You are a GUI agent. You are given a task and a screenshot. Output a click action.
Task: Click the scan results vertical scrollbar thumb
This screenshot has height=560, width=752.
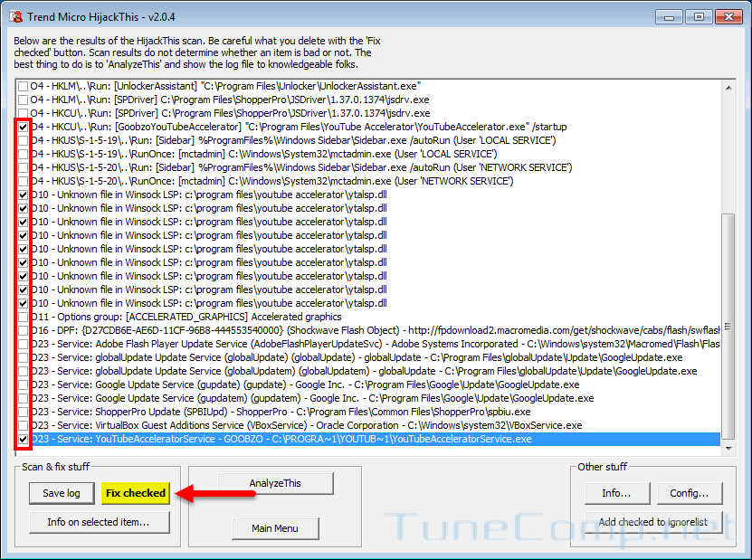728,327
